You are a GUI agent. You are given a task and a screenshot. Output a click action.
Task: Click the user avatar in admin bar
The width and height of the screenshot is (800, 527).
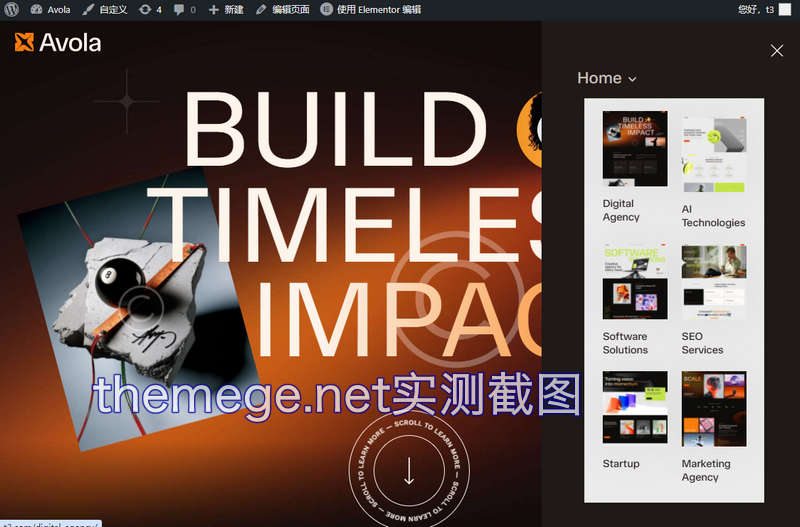pos(785,9)
